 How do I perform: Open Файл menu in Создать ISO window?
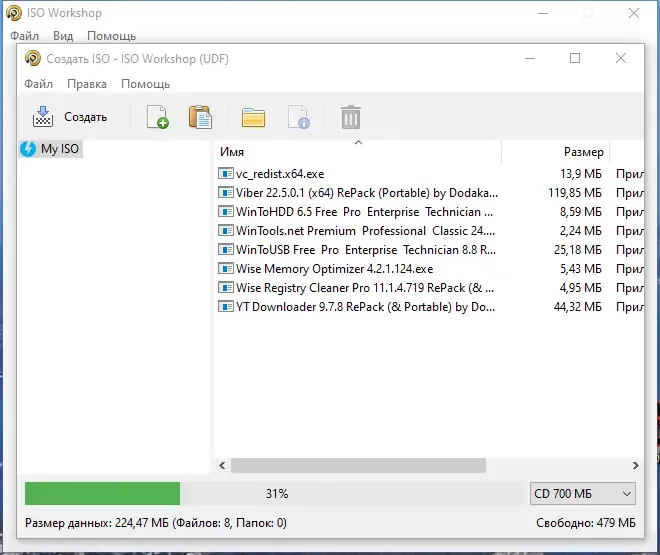[x=38, y=84]
